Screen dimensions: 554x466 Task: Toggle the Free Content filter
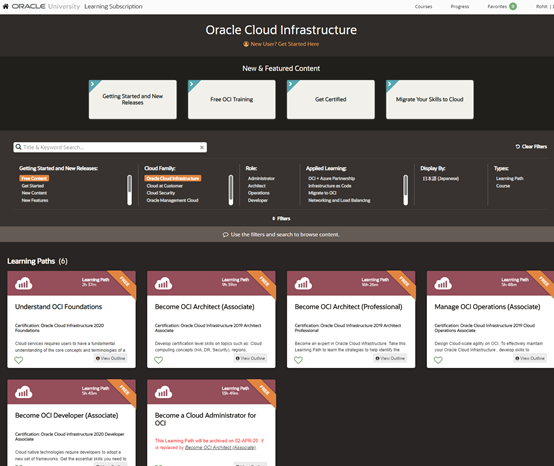34,178
